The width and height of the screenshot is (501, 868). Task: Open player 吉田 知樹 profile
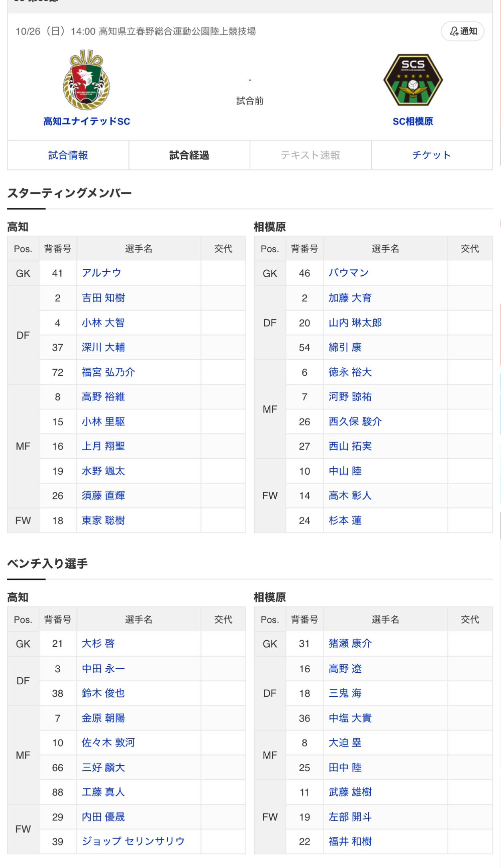pyautogui.click(x=103, y=298)
